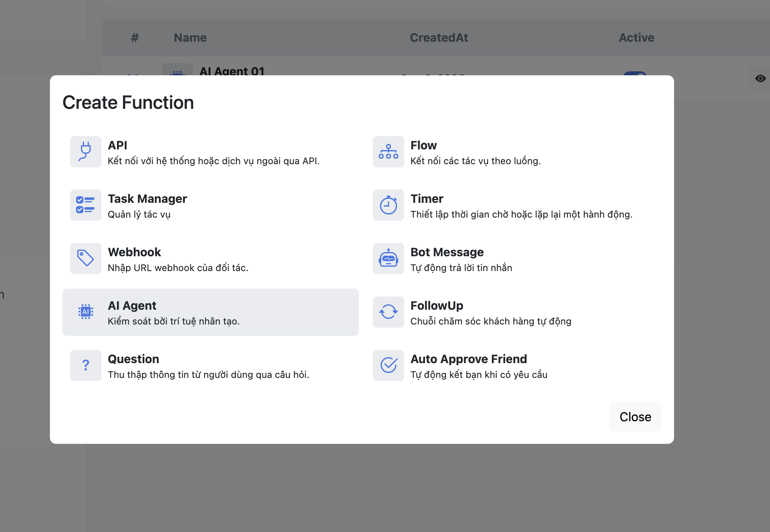Choose the Webhook function option
Image resolution: width=770 pixels, height=532 pixels.
click(x=135, y=252)
